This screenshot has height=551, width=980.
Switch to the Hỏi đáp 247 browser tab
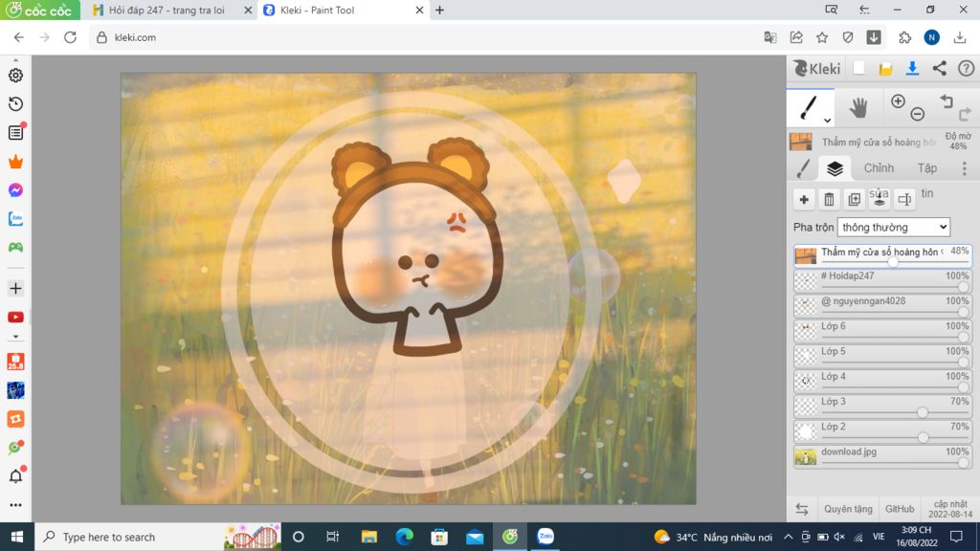pyautogui.click(x=167, y=10)
